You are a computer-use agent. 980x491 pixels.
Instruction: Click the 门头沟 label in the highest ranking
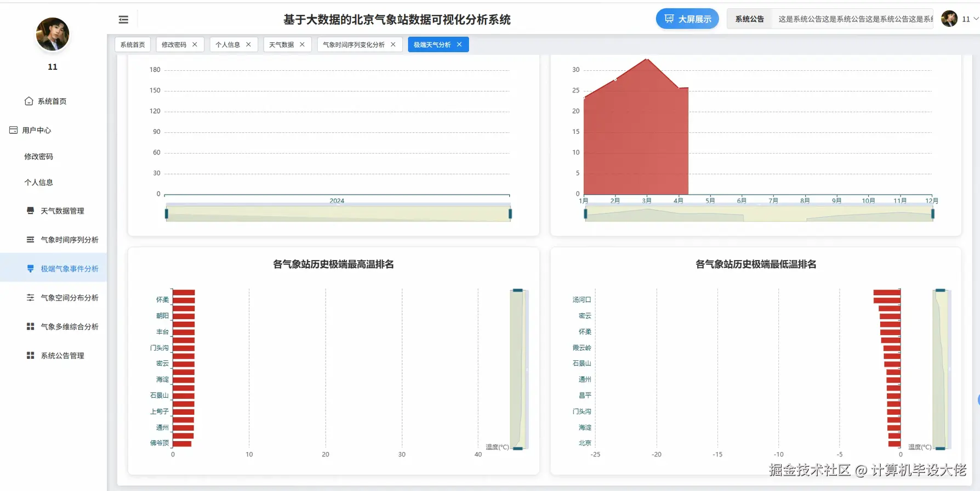point(159,348)
